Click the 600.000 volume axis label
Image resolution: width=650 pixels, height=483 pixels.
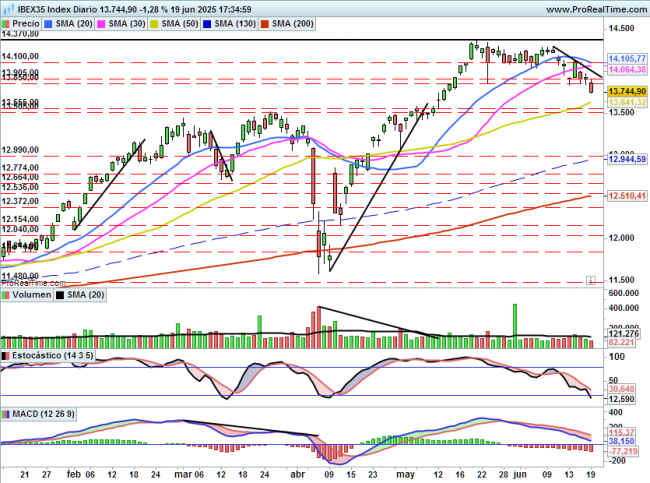click(623, 293)
